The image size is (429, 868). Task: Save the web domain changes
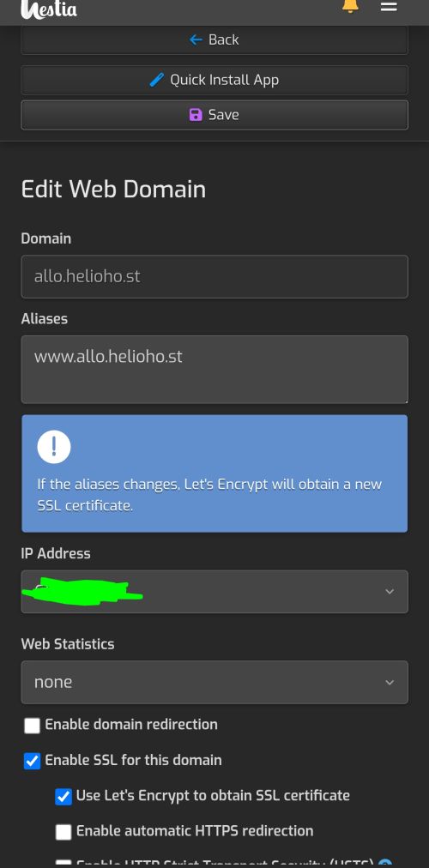tap(214, 115)
